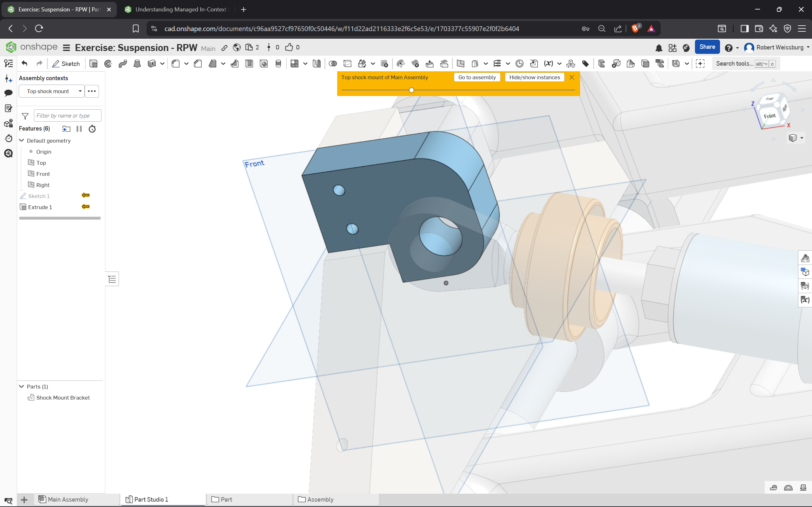This screenshot has height=507, width=812.
Task: Collapse the Default geometry group
Action: [x=22, y=140]
